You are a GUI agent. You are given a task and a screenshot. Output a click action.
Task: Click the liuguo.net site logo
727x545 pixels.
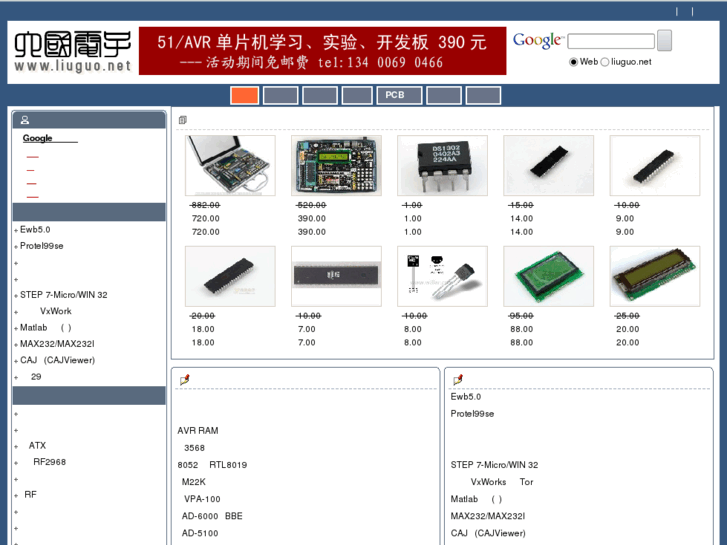pos(72,51)
